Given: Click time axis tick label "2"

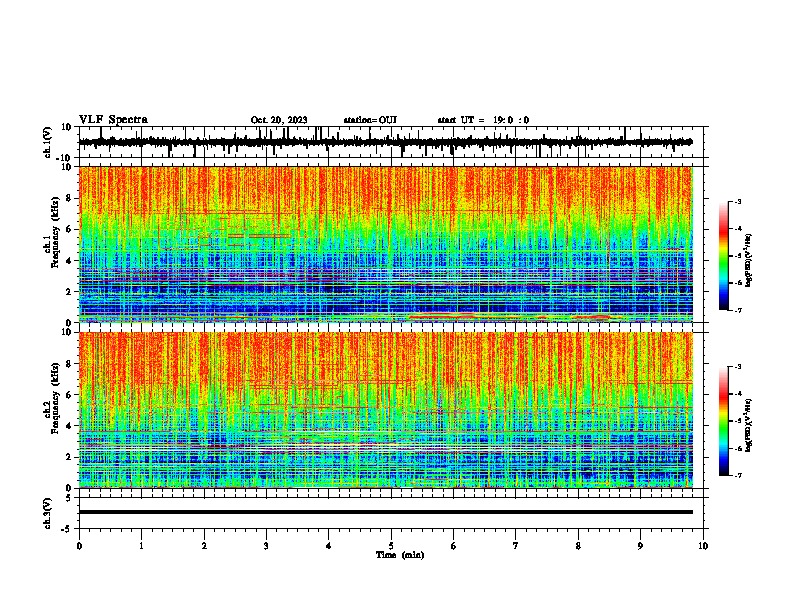Looking at the screenshot, I should (204, 546).
